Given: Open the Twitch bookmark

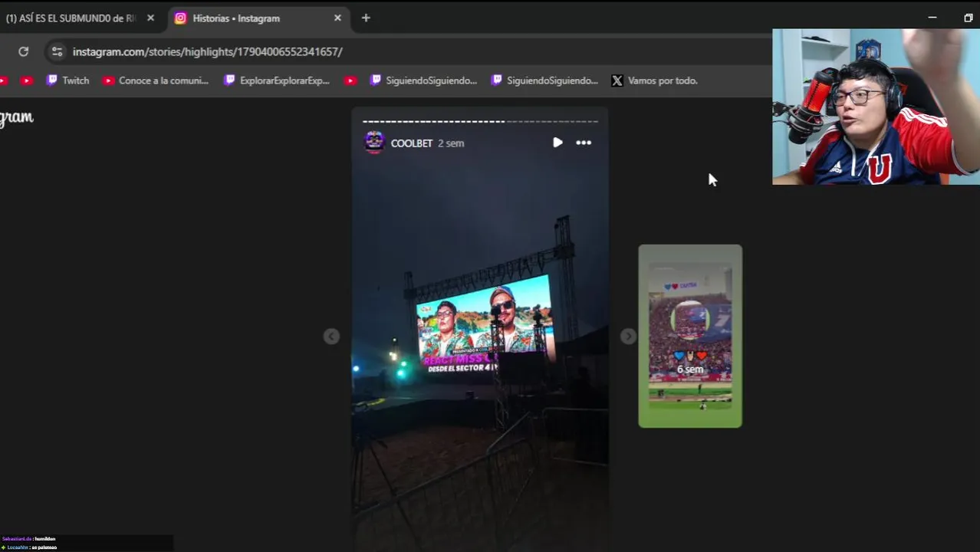Looking at the screenshot, I should 68,80.
